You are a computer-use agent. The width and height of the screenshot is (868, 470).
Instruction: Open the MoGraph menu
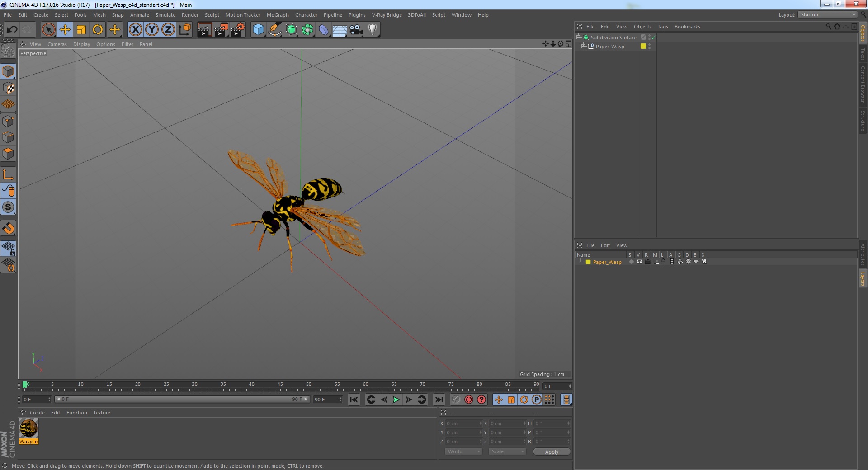pyautogui.click(x=278, y=15)
